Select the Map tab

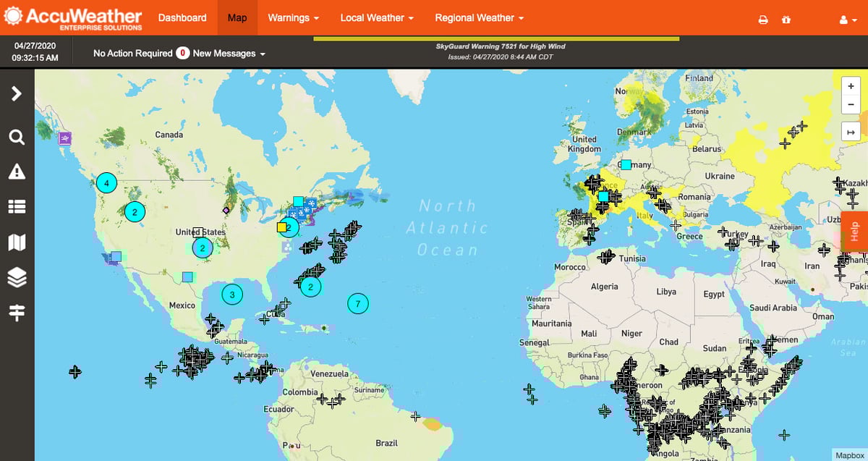click(237, 18)
